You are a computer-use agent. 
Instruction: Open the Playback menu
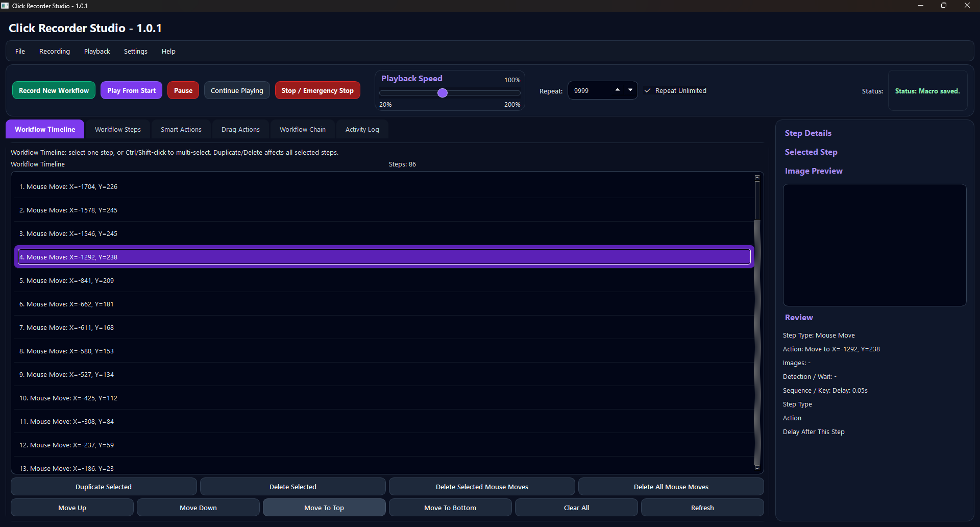pos(97,51)
